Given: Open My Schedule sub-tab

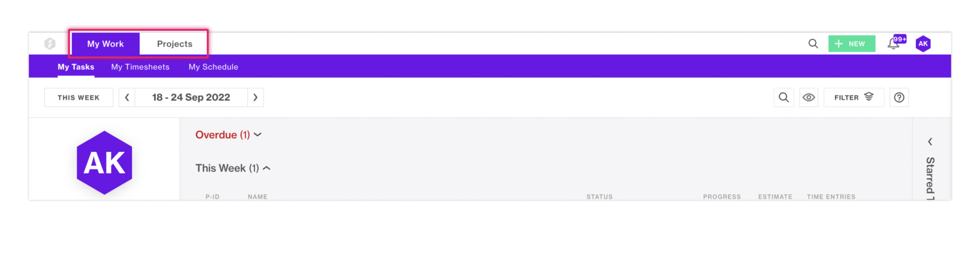Looking at the screenshot, I should tap(213, 67).
